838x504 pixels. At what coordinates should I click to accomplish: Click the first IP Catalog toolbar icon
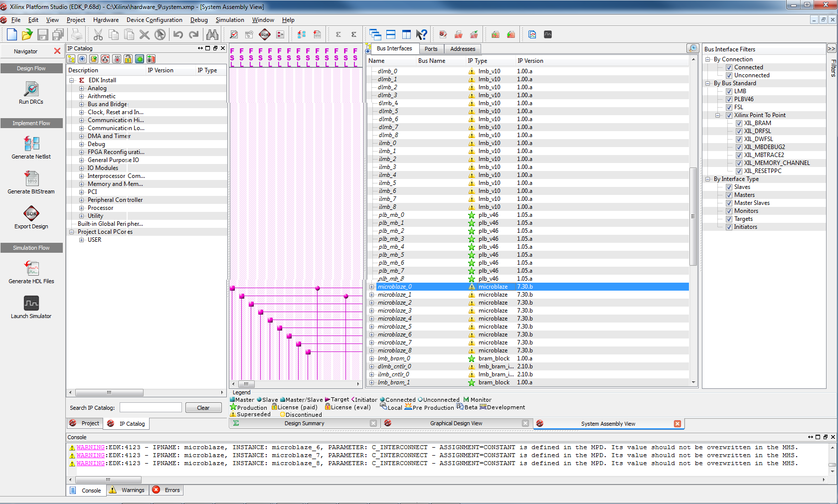tap(71, 59)
